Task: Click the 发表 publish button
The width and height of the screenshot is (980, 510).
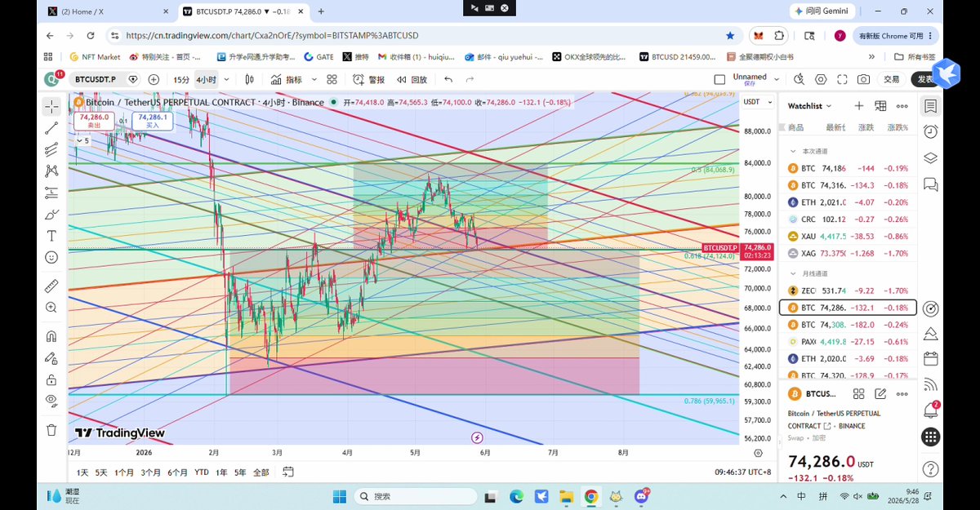Action: (x=925, y=79)
